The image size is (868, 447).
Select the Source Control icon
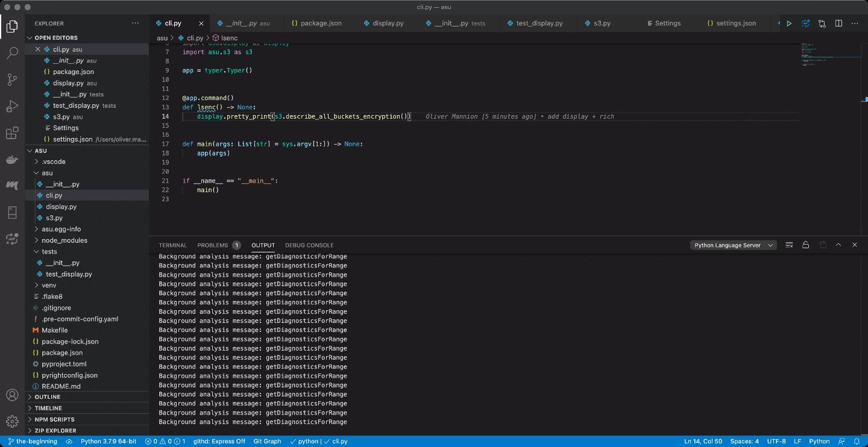pos(12,80)
